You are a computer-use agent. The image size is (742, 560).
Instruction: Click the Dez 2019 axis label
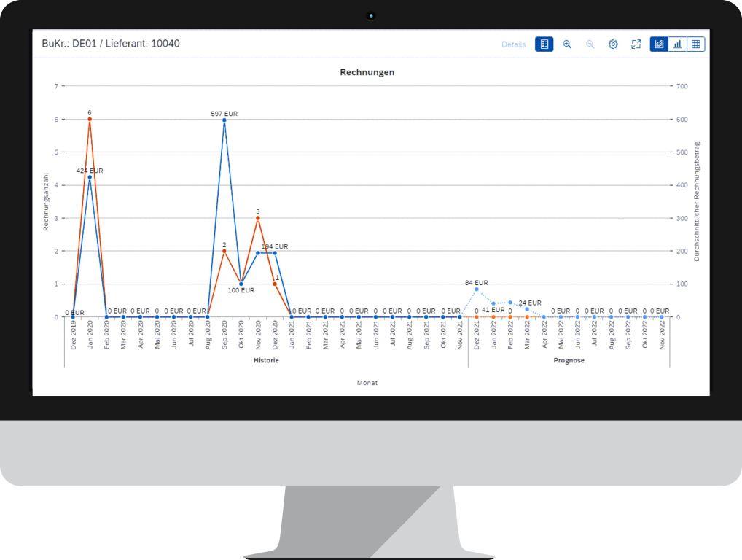(73, 335)
